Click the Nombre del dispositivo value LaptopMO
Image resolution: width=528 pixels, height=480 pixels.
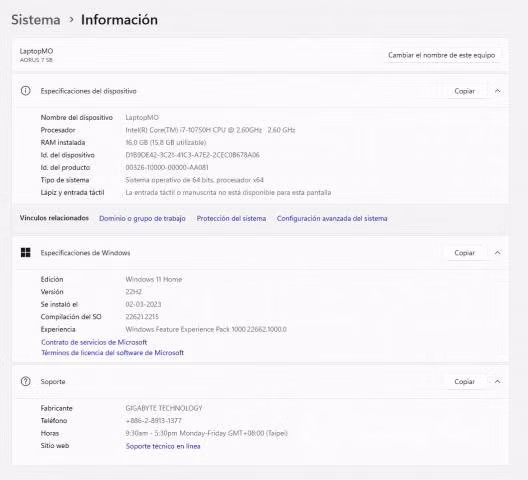(x=142, y=117)
